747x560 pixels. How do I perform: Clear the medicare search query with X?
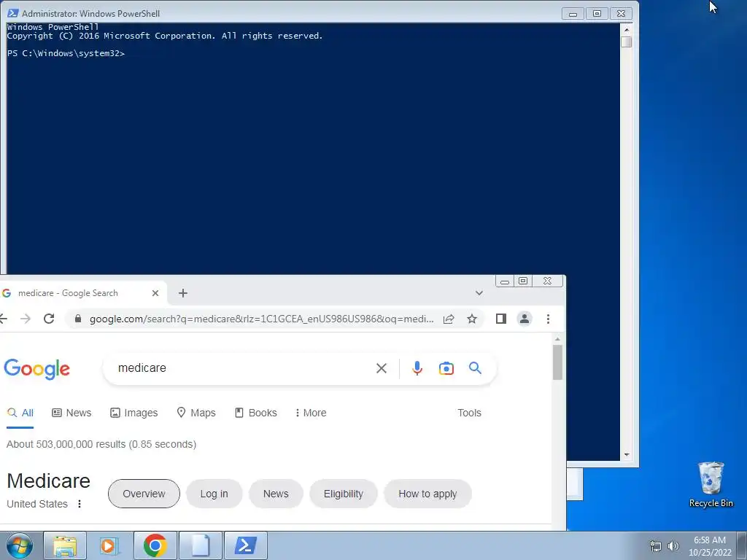(x=381, y=368)
